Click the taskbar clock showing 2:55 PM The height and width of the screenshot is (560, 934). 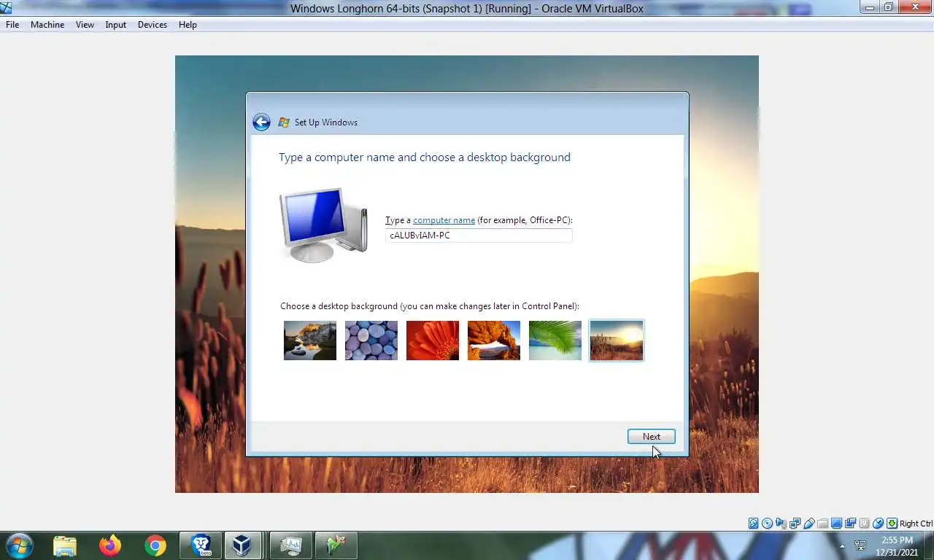pos(897,546)
